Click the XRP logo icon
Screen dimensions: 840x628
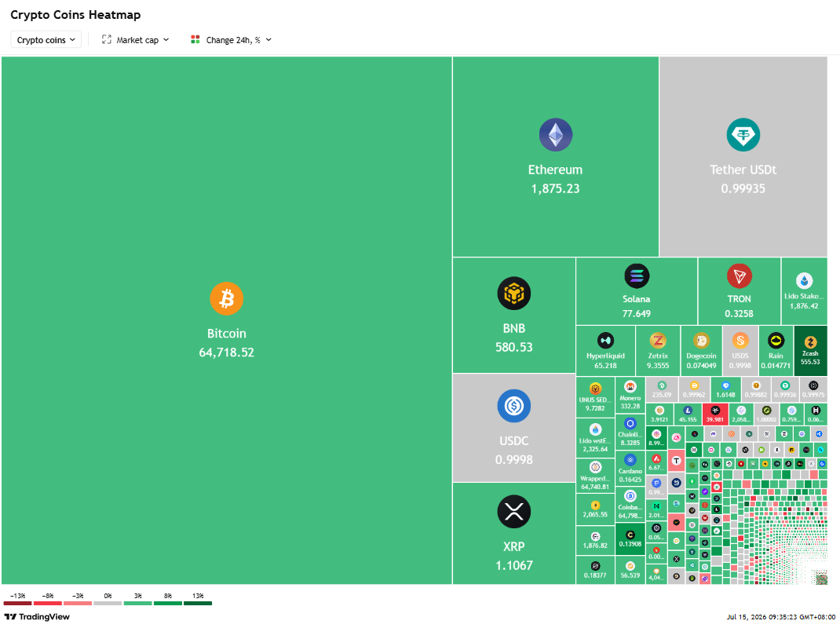[x=513, y=511]
